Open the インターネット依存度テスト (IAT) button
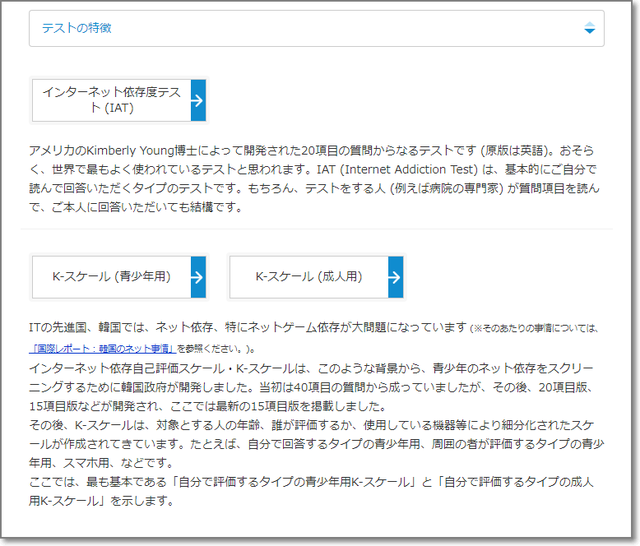The height and width of the screenshot is (546, 640). (x=111, y=100)
